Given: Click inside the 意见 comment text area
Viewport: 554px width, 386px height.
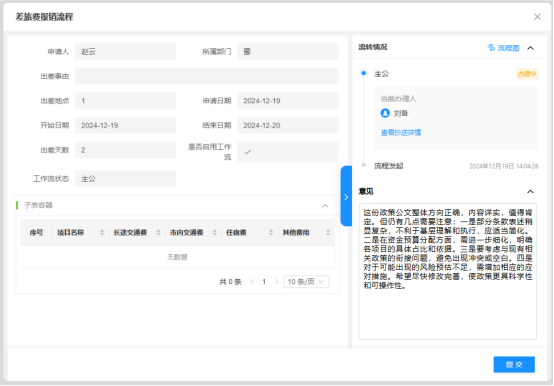Looking at the screenshot, I should coord(448,271).
